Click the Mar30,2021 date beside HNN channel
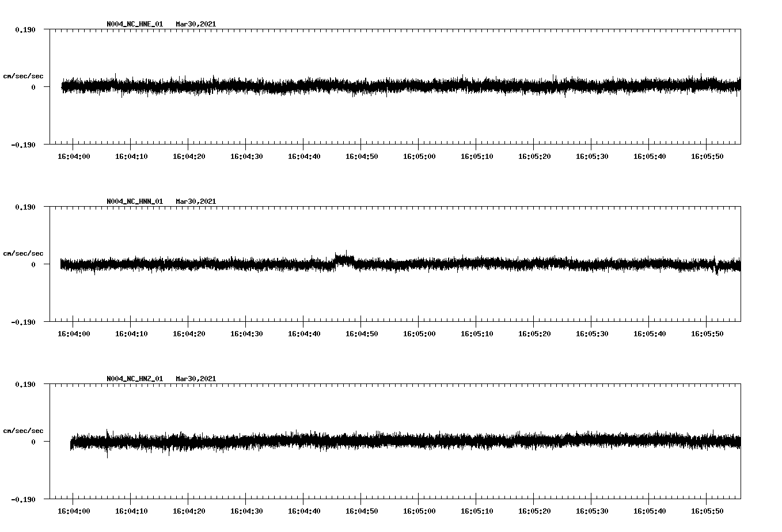 click(x=196, y=201)
